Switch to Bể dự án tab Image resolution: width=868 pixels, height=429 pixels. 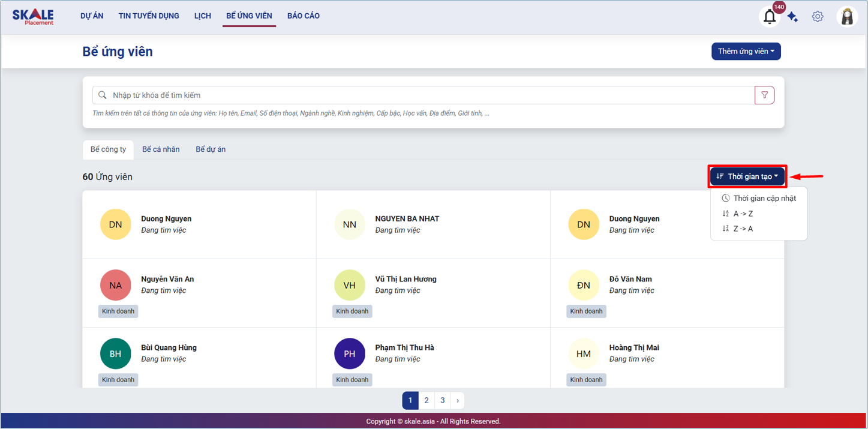[x=211, y=149]
